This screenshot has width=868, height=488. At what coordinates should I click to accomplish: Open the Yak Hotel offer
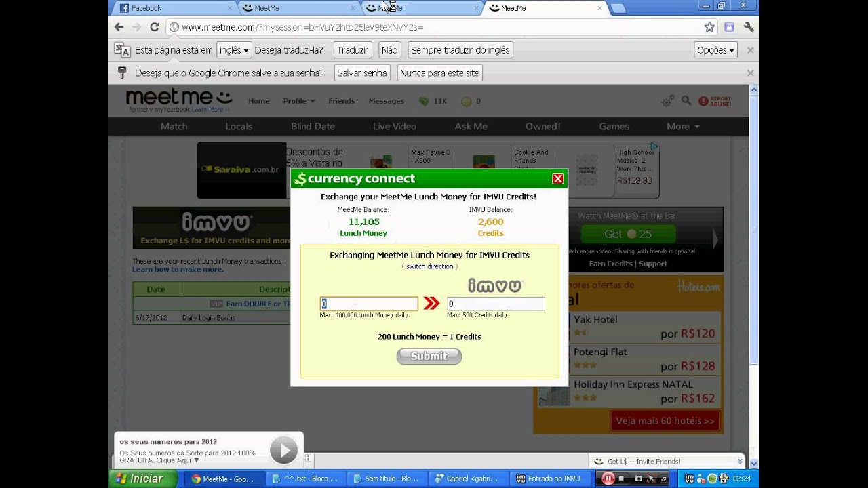pyautogui.click(x=627, y=327)
